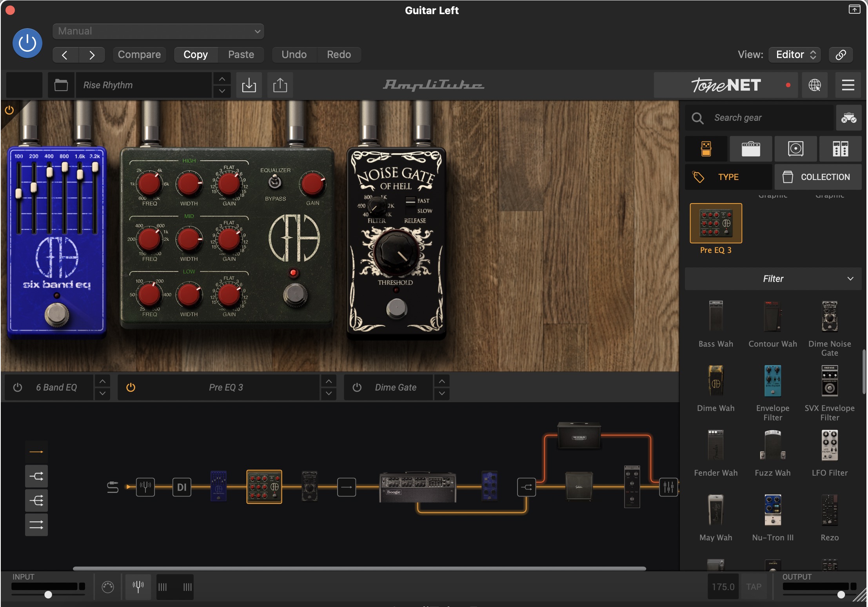This screenshot has width=868, height=607.
Task: Click the Pre EQ 3 gear thumbnail
Action: coord(716,223)
